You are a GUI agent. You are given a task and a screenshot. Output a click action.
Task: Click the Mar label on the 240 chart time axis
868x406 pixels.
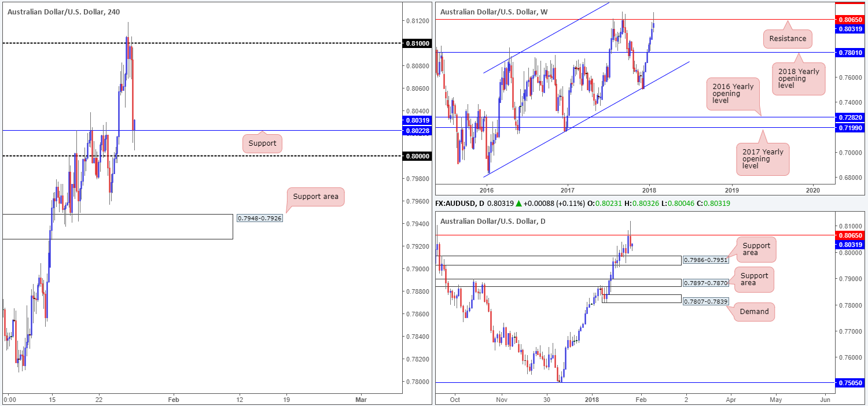[361, 400]
